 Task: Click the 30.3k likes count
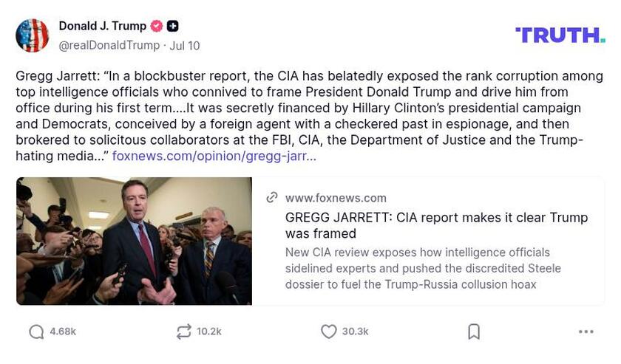tap(356, 332)
